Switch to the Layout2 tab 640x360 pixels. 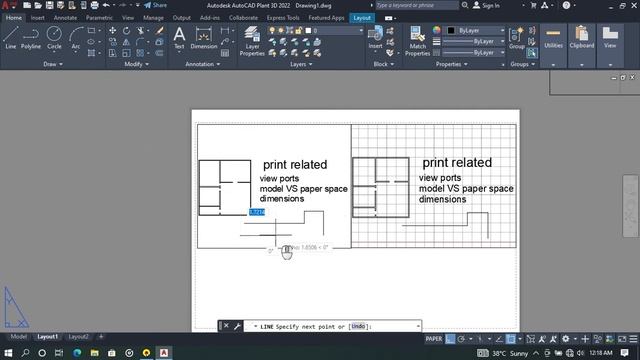point(78,337)
